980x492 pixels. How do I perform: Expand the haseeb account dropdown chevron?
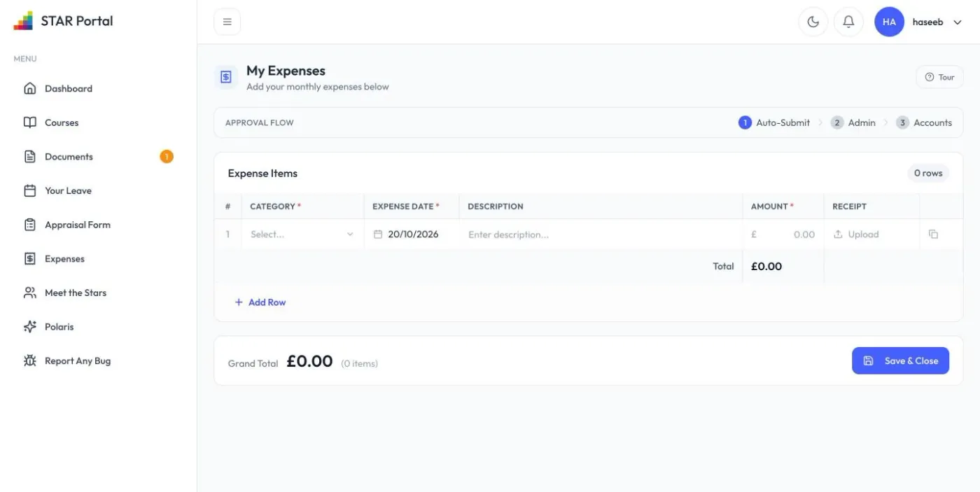coord(958,22)
